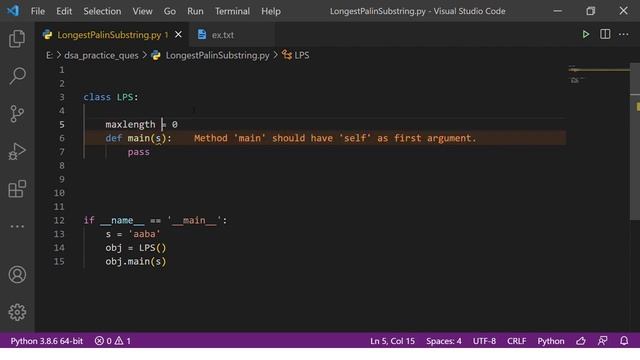Open notifications bell in status bar
Screen dimensions: 640x360
pyautogui.click(x=624, y=340)
